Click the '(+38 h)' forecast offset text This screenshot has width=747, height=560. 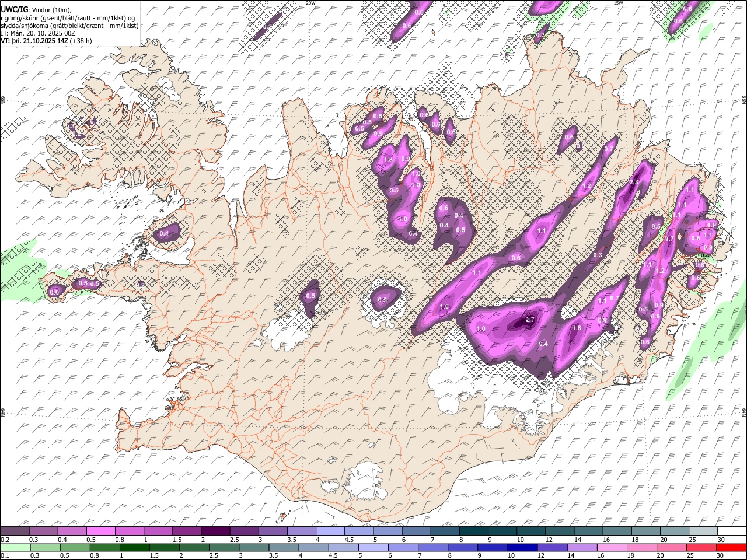tap(81, 41)
